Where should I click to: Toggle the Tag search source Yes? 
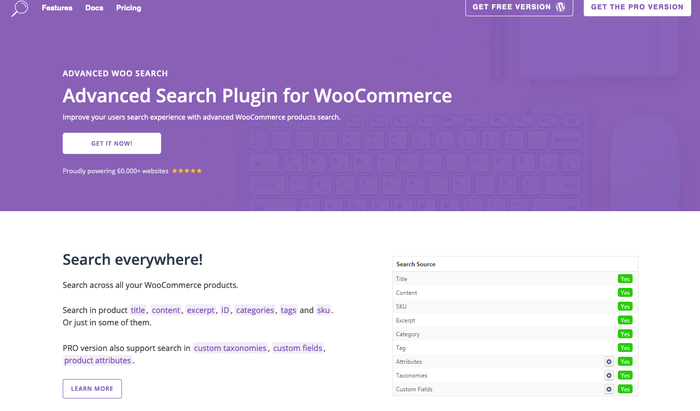(625, 348)
